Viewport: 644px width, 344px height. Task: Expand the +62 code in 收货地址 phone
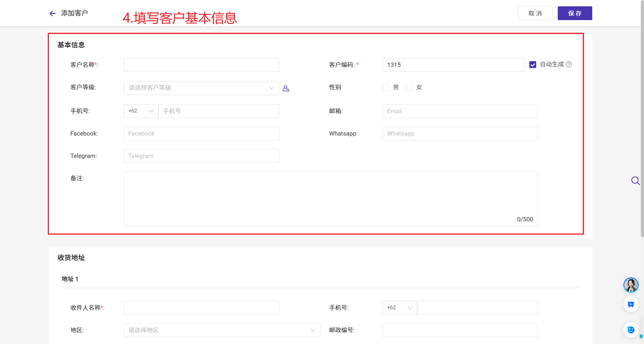[400, 308]
